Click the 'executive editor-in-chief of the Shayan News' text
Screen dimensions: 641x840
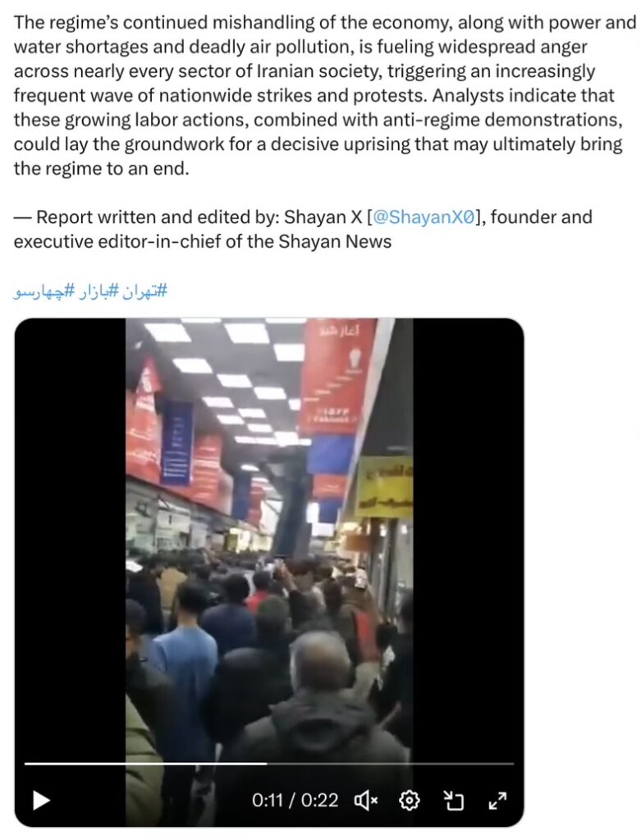(x=203, y=242)
